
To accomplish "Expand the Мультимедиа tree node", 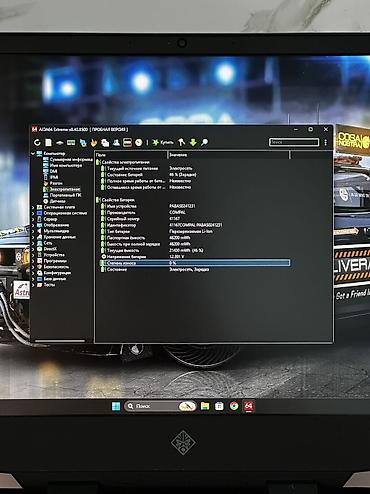I will click(33, 231).
